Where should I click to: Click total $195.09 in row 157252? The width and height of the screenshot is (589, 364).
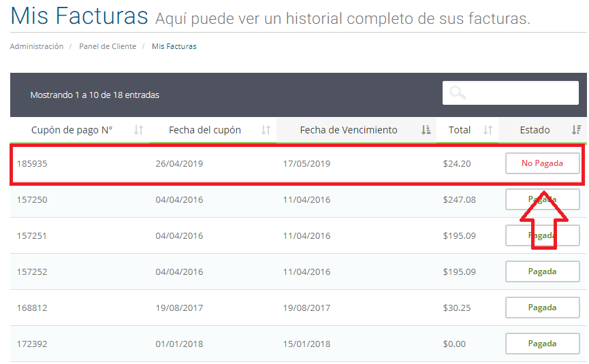[x=460, y=271]
